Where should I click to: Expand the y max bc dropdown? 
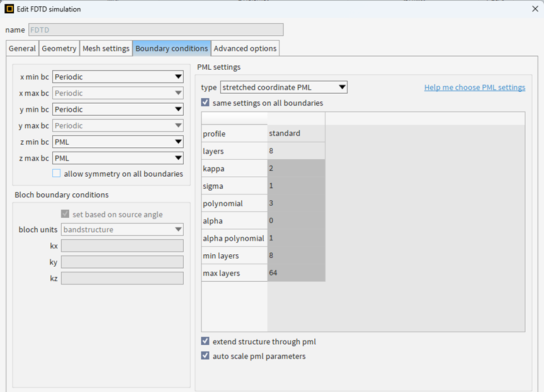pyautogui.click(x=118, y=126)
